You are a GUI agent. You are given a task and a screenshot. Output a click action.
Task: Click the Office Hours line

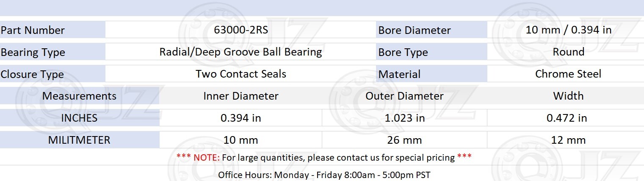pos(324,175)
